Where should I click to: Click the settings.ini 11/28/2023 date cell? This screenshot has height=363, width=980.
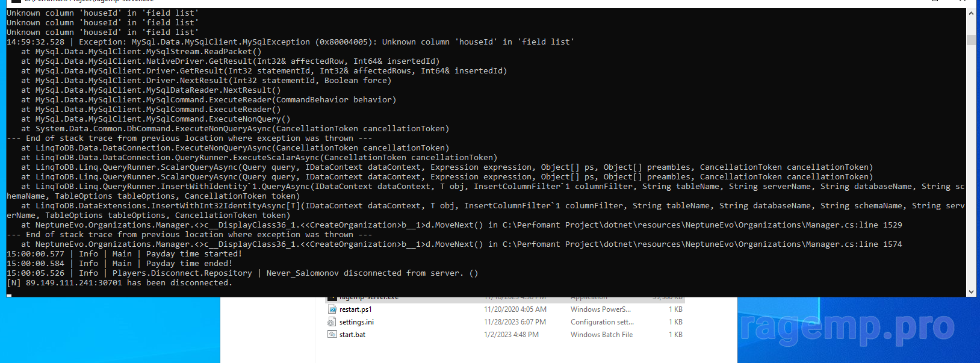(x=515, y=322)
